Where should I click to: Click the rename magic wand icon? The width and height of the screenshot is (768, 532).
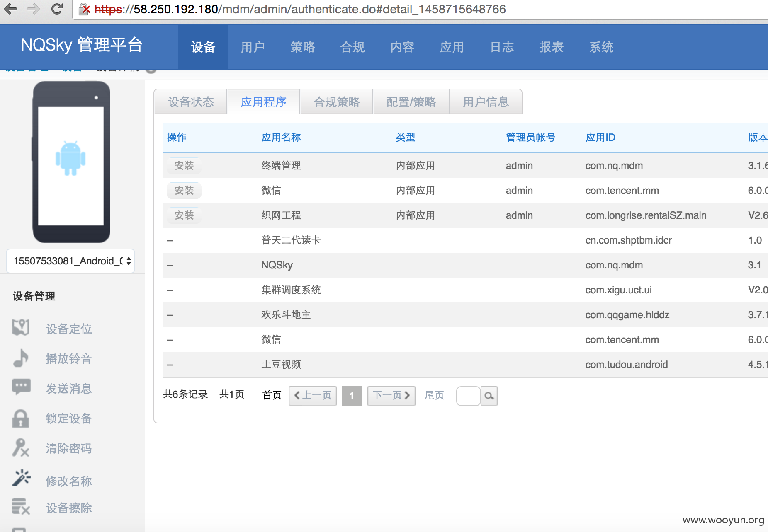(22, 477)
